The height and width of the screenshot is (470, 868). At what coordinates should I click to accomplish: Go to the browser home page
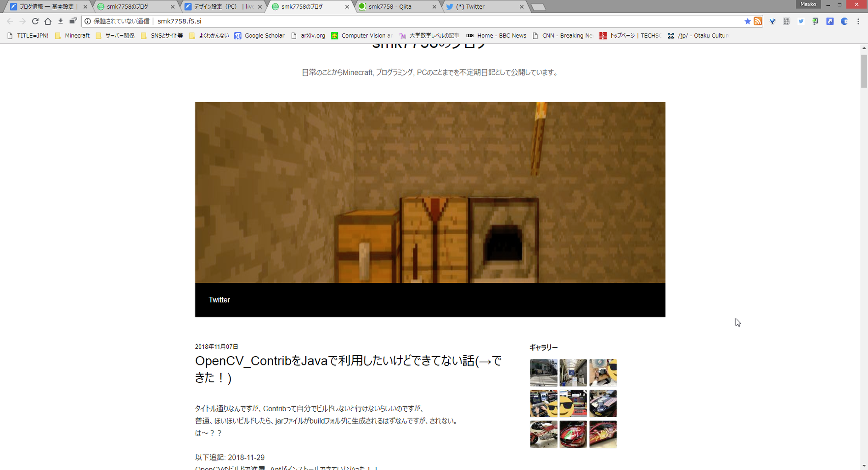48,21
